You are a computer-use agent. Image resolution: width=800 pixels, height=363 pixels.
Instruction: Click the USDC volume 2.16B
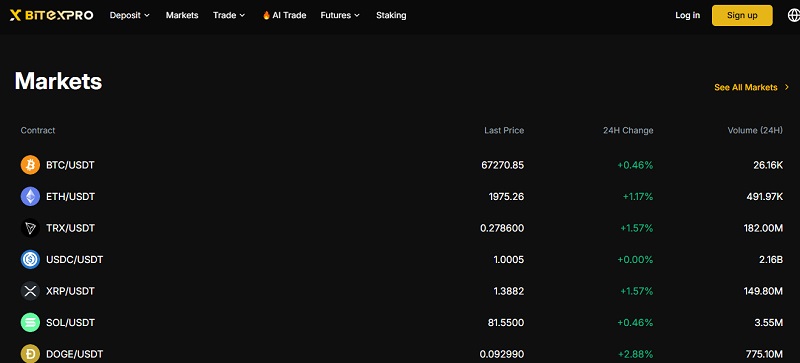(771, 259)
